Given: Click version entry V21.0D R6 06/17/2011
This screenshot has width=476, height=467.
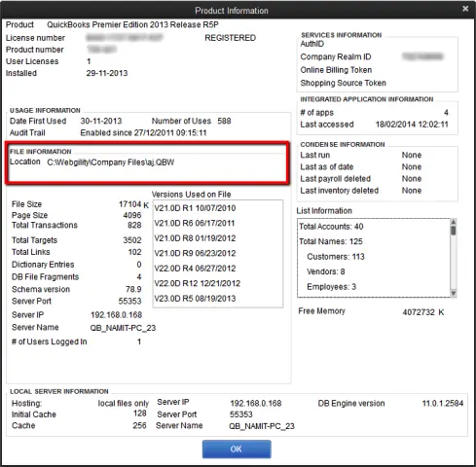Looking at the screenshot, I should 195,223.
